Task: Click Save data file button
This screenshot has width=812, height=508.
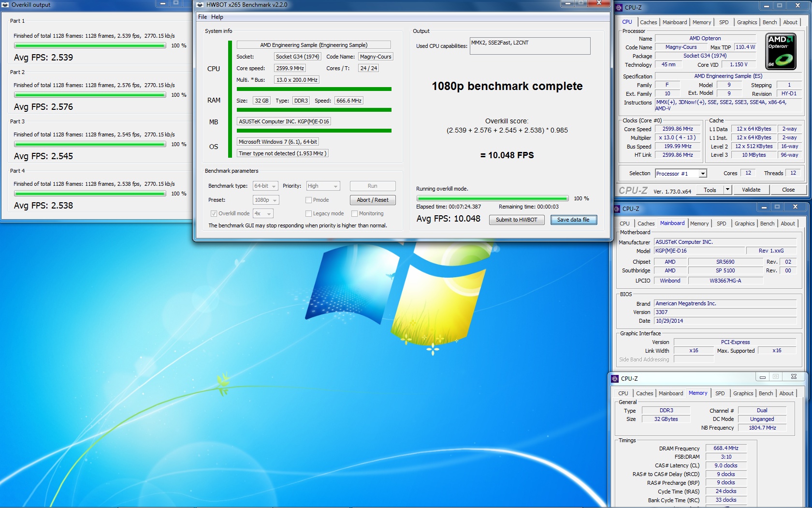Action: click(574, 220)
